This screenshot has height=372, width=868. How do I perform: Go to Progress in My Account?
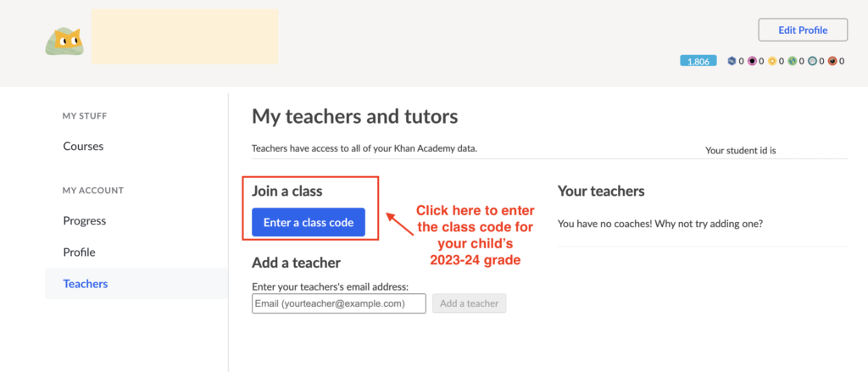coord(84,221)
